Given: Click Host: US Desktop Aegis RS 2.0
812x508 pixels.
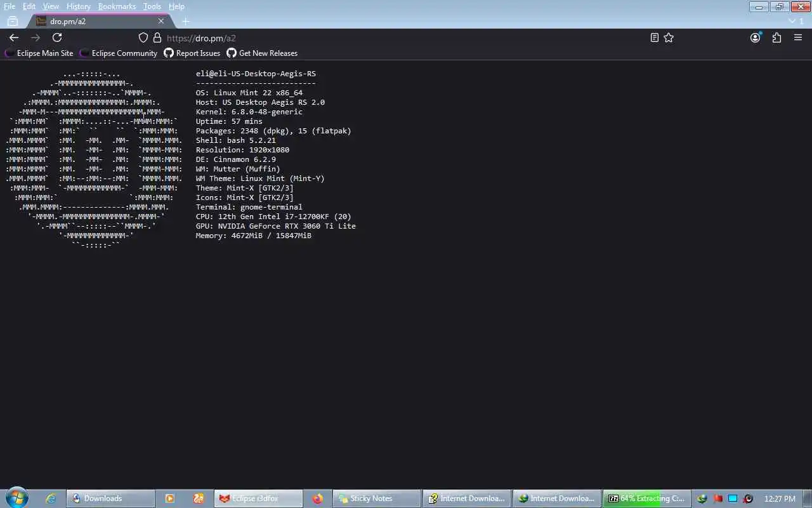Looking at the screenshot, I should coord(260,102).
